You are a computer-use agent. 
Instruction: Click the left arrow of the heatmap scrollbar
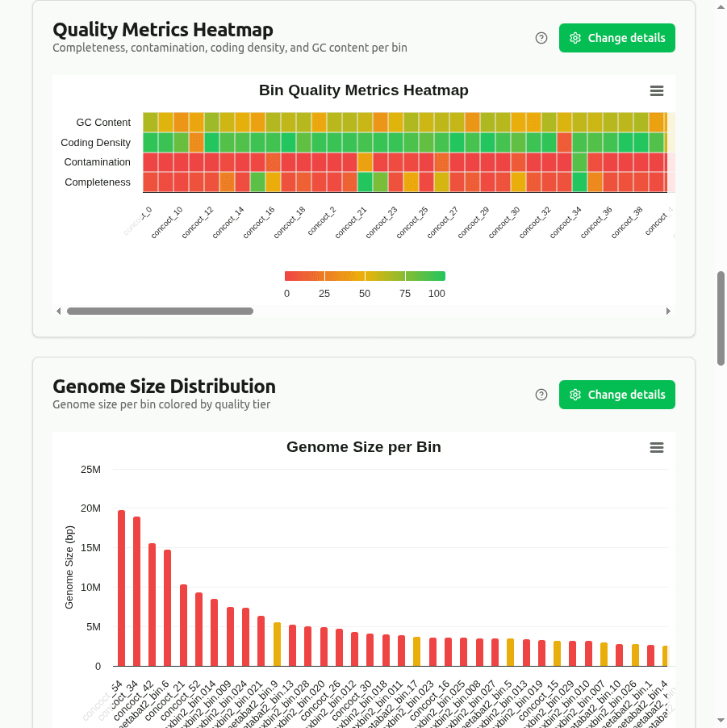(57, 310)
